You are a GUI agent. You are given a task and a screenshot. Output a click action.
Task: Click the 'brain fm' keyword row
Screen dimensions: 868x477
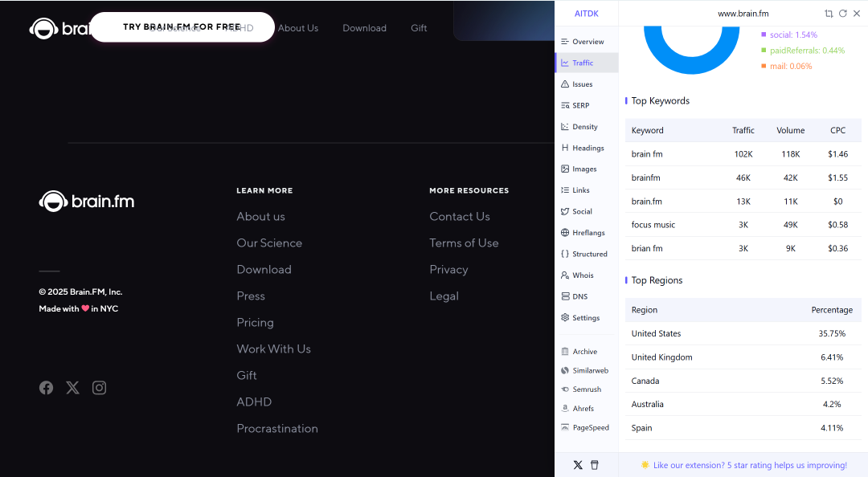tap(743, 154)
